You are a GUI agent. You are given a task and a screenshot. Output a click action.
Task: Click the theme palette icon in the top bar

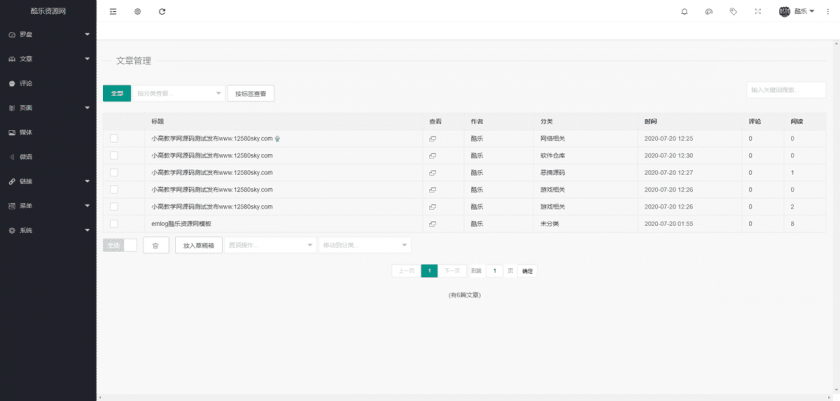(x=709, y=11)
